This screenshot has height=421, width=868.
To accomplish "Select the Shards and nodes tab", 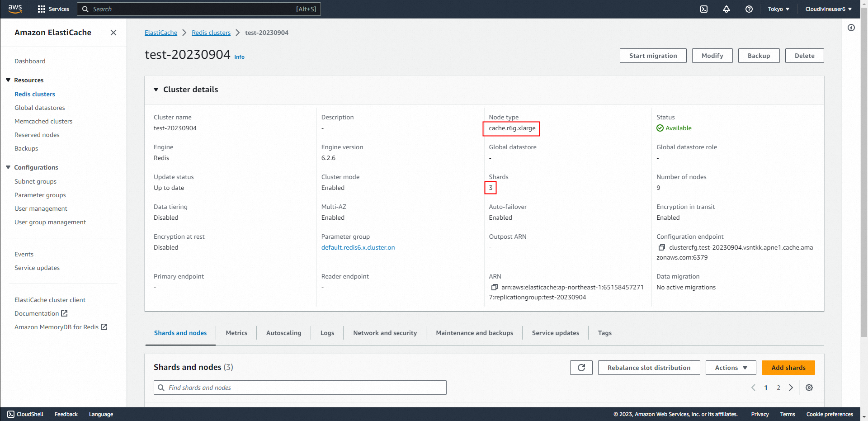I will [180, 333].
